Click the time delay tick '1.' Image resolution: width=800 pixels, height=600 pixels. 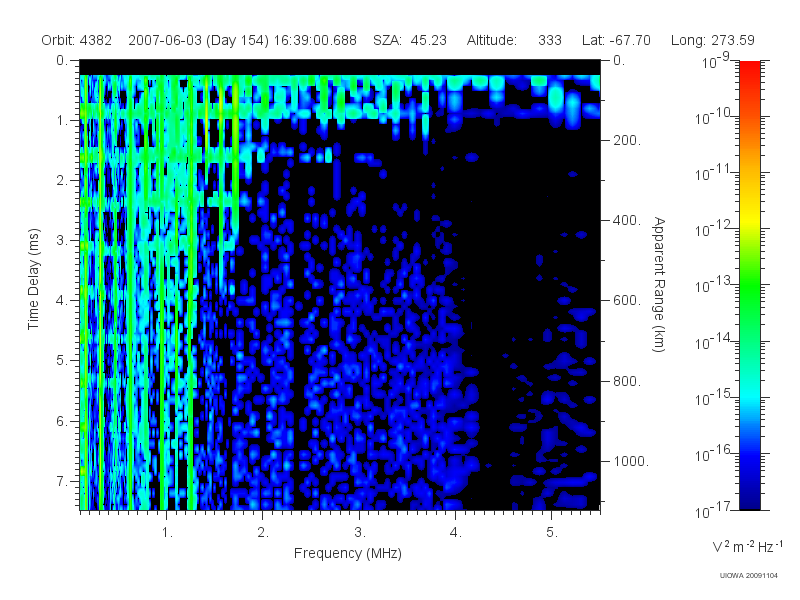[62, 121]
